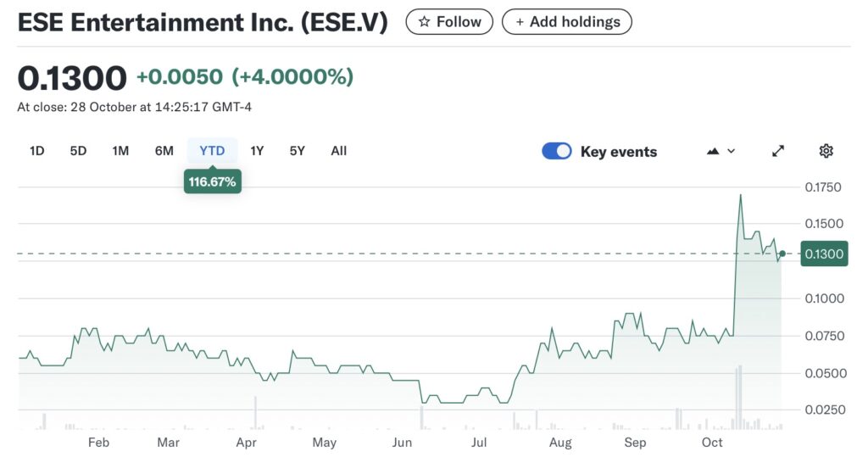Viewport: 868px width, 474px height.
Task: Click the At close timestamp text
Action: click(x=135, y=107)
